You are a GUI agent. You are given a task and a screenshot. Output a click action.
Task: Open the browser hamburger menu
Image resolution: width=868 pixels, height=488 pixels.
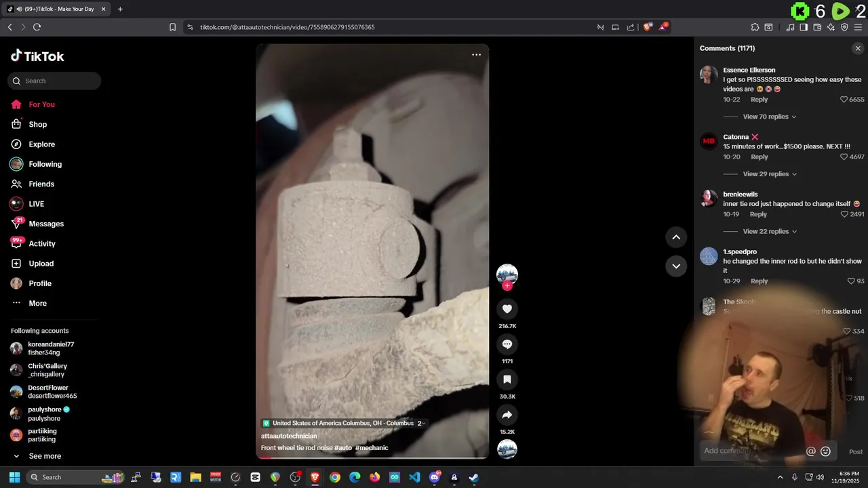point(858,27)
